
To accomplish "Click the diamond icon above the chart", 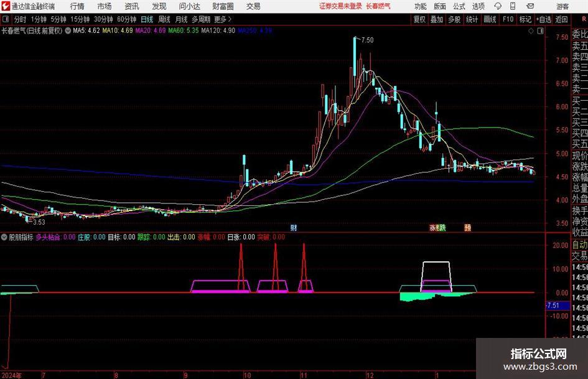I will coord(531,31).
